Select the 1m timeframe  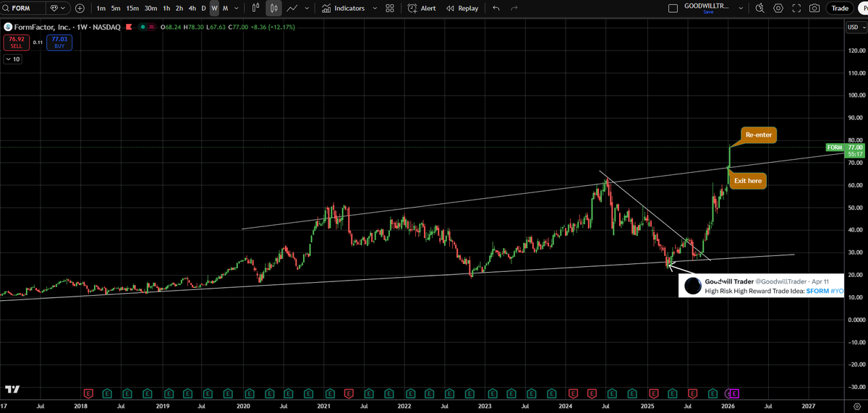(101, 9)
